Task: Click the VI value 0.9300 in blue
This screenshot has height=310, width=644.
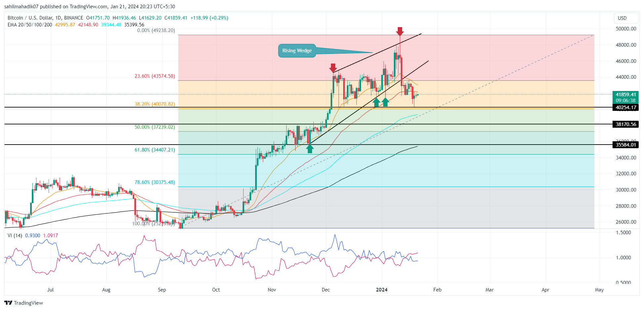Action: [33, 236]
